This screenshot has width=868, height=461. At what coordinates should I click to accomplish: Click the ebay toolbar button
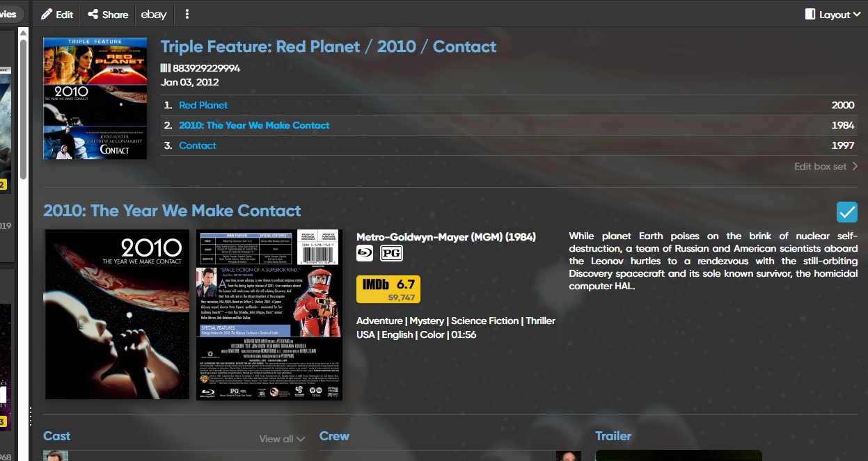tap(154, 15)
